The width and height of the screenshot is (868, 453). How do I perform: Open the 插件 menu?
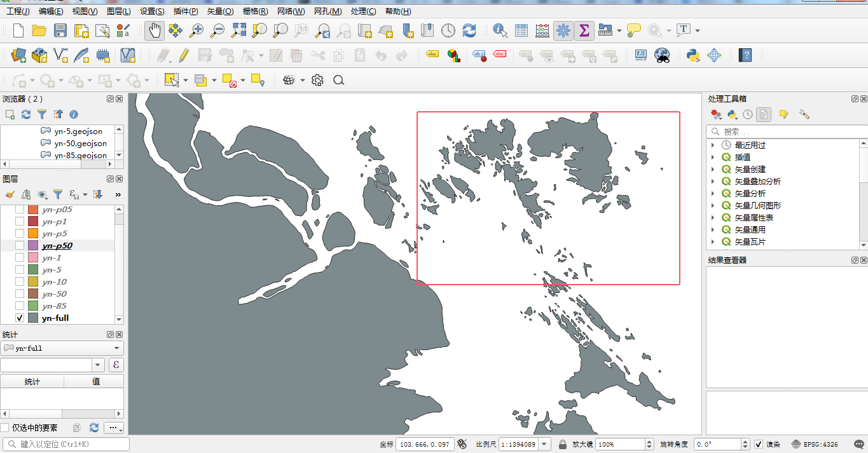186,11
